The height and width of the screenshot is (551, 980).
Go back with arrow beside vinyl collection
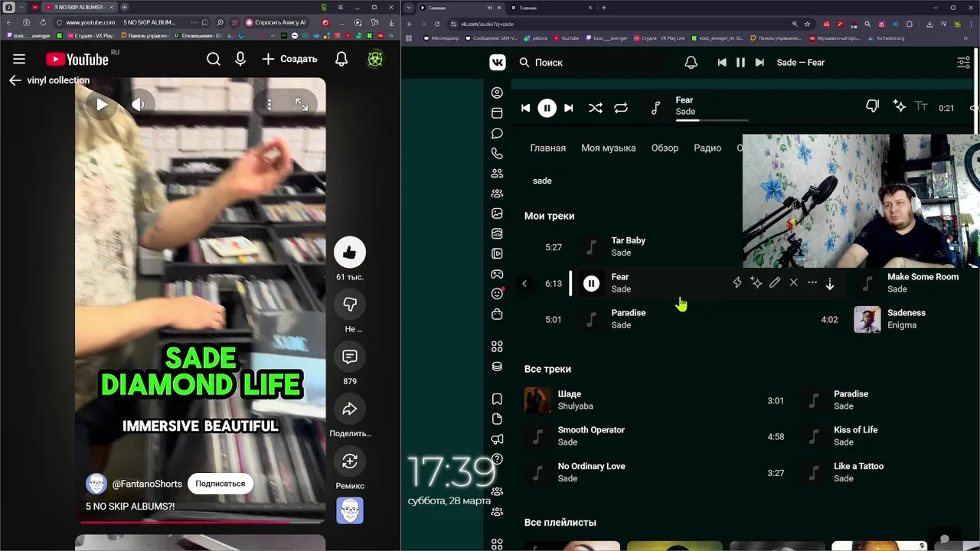click(x=15, y=80)
